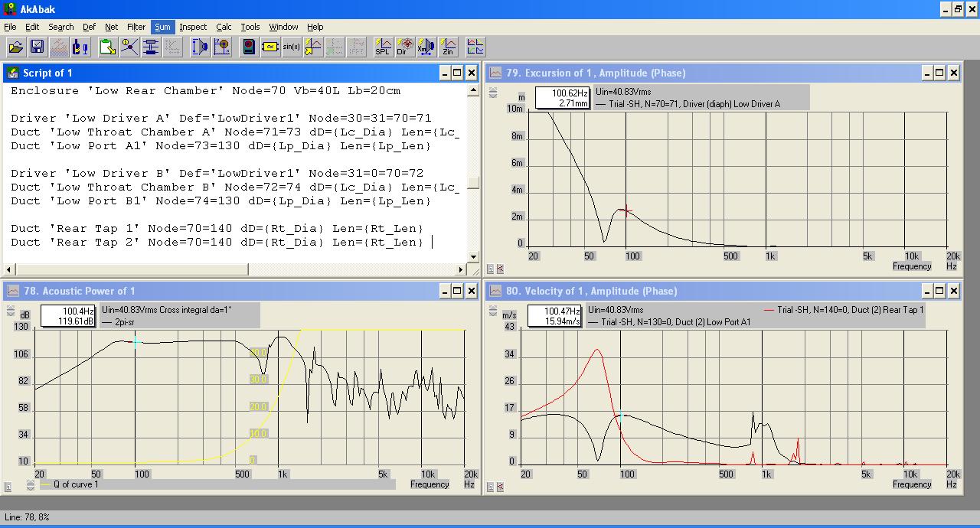Image resolution: width=980 pixels, height=528 pixels.
Task: Click the Dir directivity toolbar icon
Action: coord(405,47)
